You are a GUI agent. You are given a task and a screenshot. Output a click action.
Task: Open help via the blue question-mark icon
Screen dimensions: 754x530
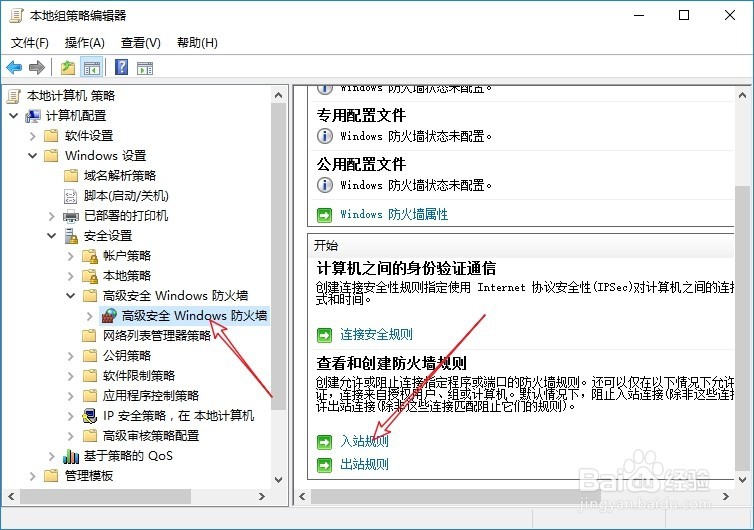pos(122,67)
